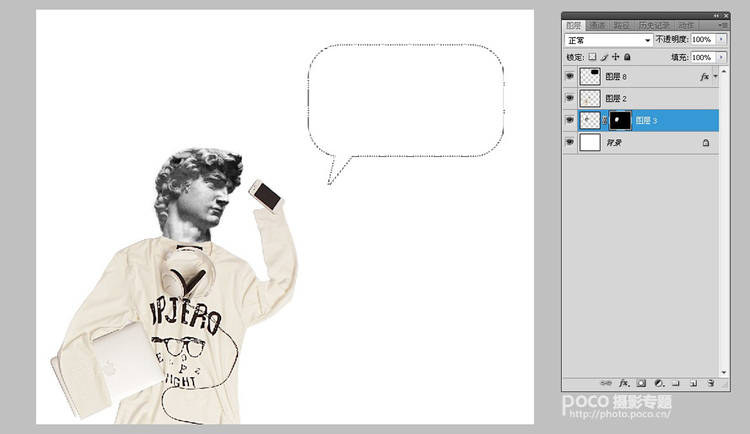The height and width of the screenshot is (434, 750).
Task: Select the 图层 3 layer mask thumbnail
Action: coord(620,120)
